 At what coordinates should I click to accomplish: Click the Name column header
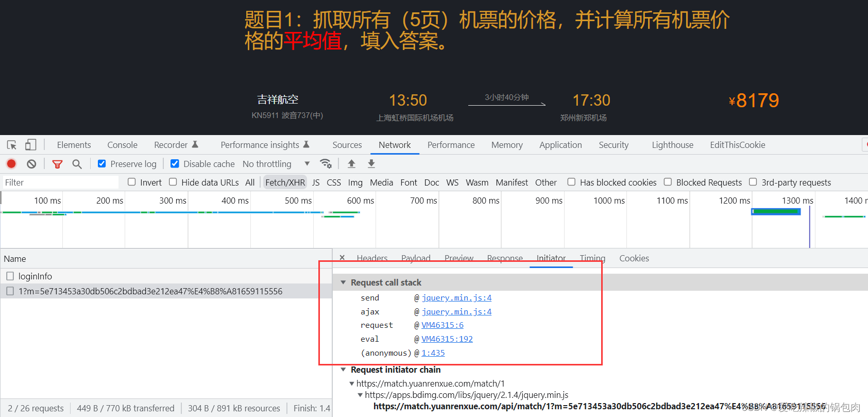166,259
